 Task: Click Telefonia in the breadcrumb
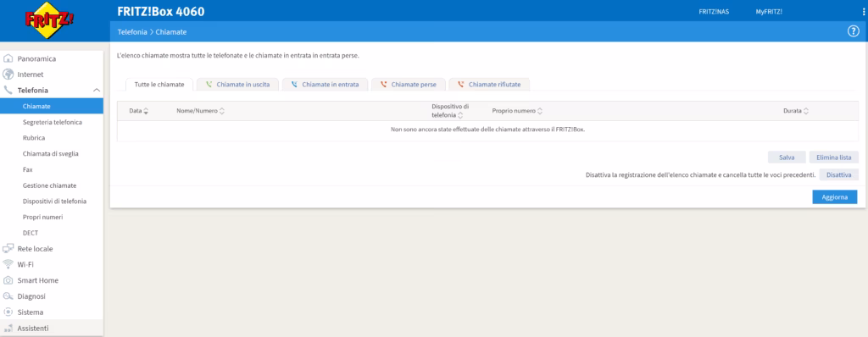click(132, 32)
